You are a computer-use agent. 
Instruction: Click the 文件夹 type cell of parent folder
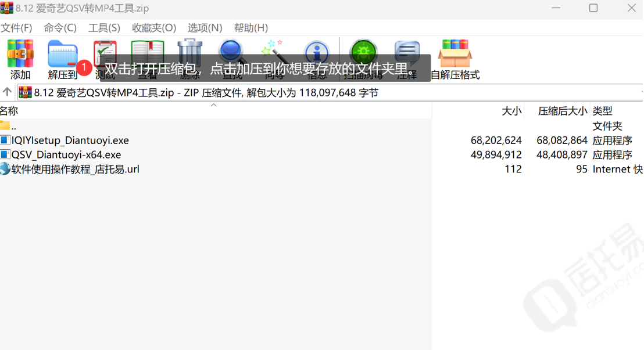click(607, 126)
